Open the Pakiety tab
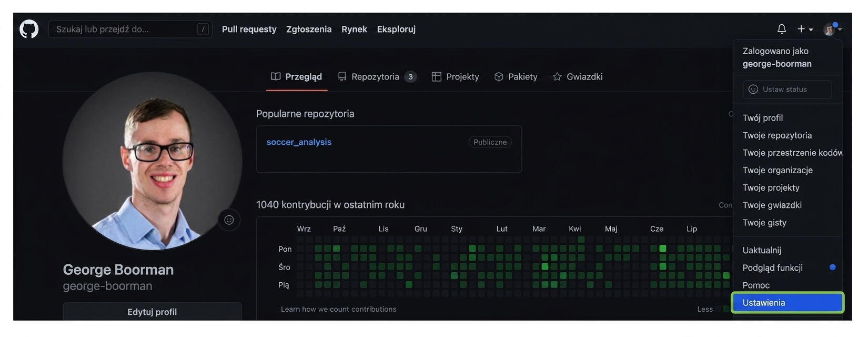The width and height of the screenshot is (868, 337). [x=516, y=76]
